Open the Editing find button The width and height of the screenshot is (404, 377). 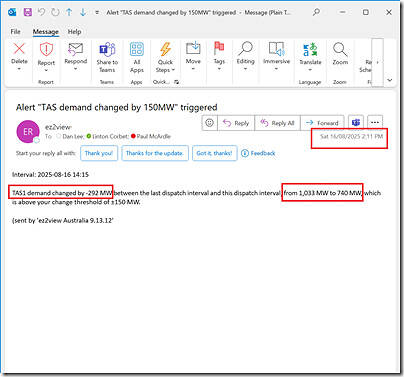(x=245, y=49)
